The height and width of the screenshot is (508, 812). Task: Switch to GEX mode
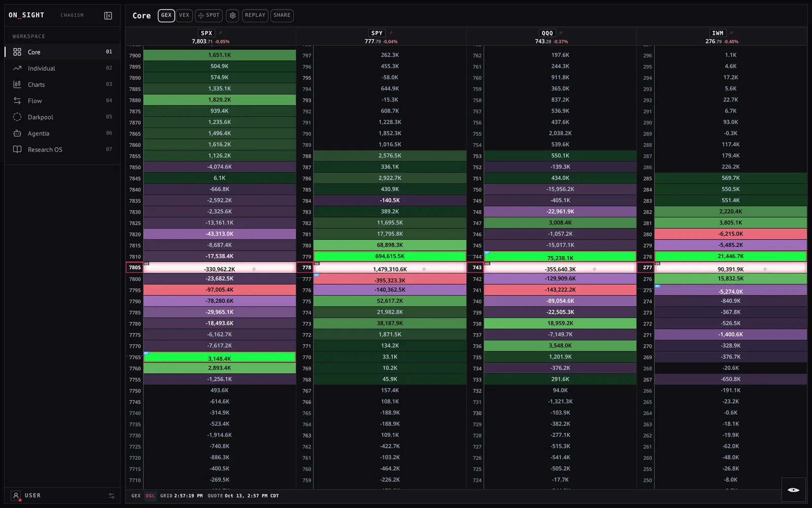coord(166,15)
